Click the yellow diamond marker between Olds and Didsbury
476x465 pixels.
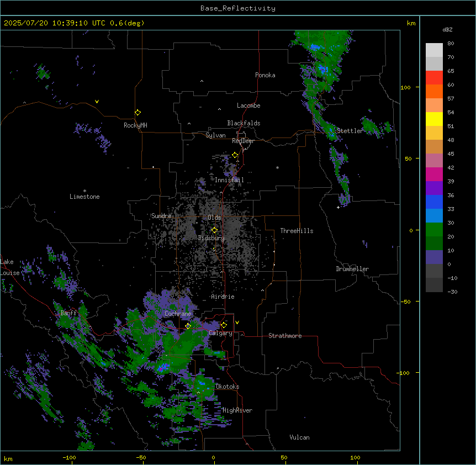point(214,230)
